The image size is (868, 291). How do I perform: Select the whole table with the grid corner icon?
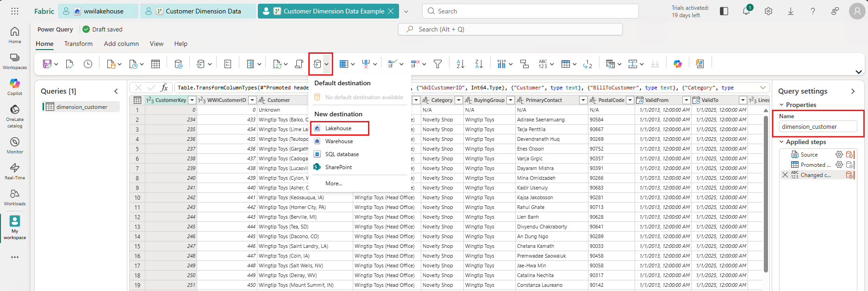pos(137,100)
